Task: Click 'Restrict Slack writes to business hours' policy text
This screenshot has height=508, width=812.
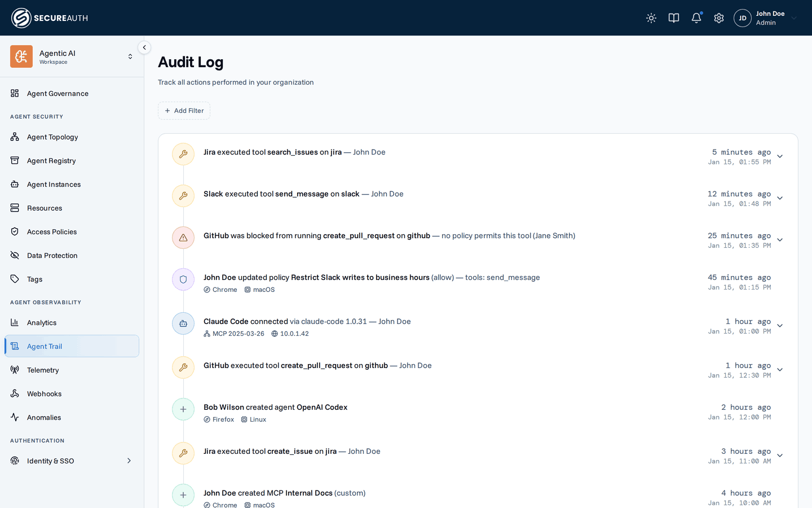Action: 360,277
